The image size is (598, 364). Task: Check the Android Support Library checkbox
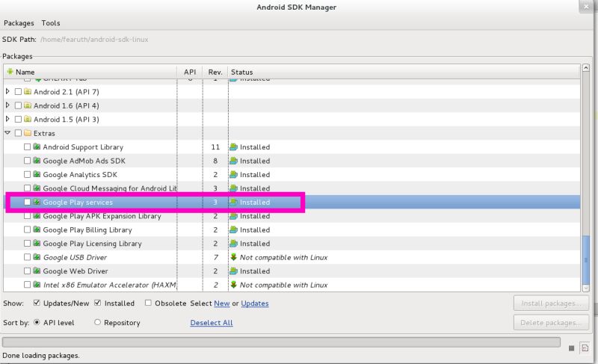pos(27,146)
